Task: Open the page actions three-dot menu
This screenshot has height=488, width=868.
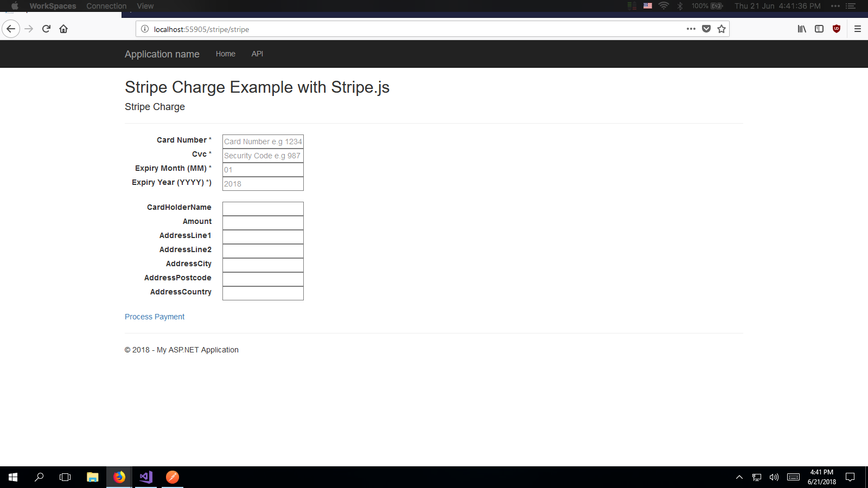Action: 691,29
